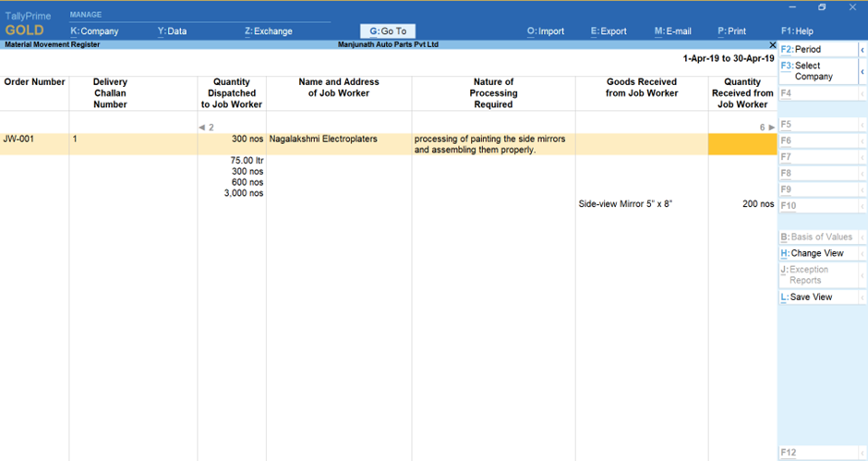This screenshot has height=461, width=868.
Task: Open the E:Export menu
Action: pyautogui.click(x=609, y=31)
